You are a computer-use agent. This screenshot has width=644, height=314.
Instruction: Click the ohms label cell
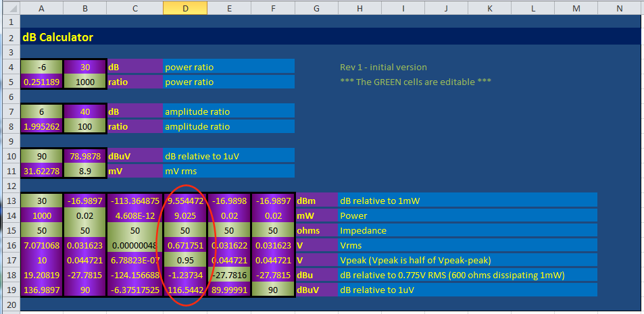(316, 230)
